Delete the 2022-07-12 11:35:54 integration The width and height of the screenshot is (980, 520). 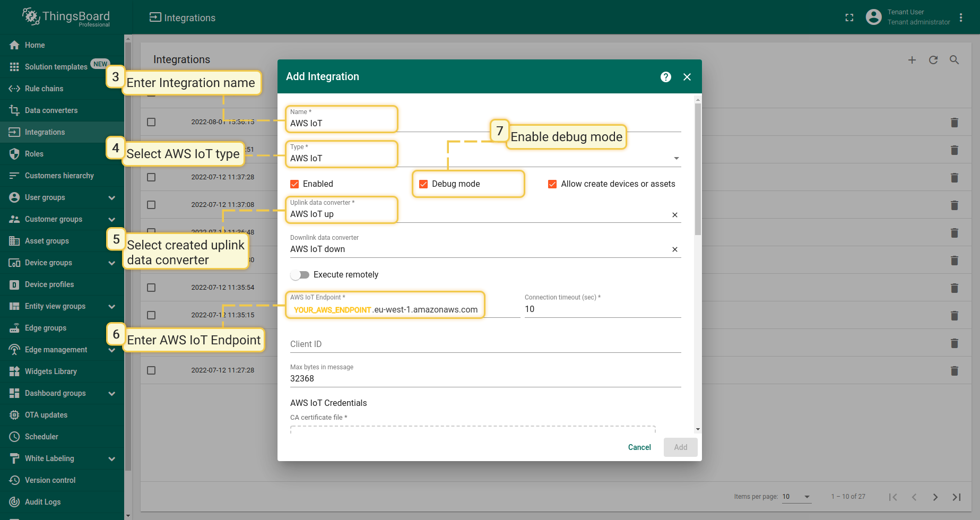955,288
